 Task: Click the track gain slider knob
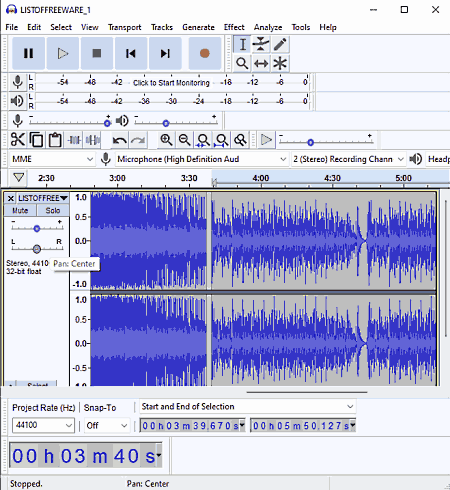pyautogui.click(x=37, y=228)
